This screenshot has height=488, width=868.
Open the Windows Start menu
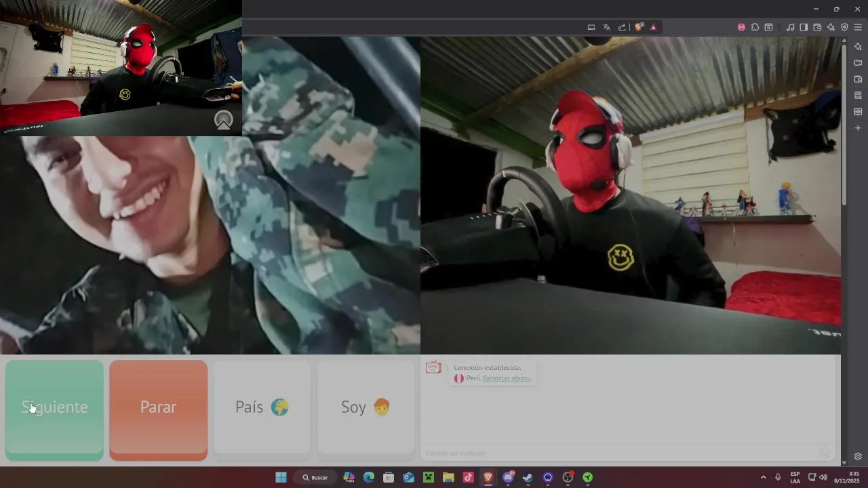click(x=281, y=477)
